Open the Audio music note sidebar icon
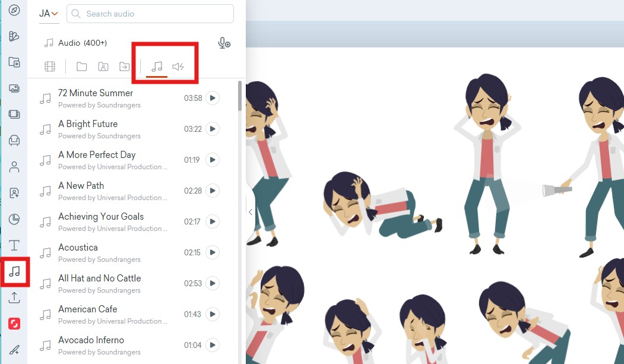Image resolution: width=624 pixels, height=364 pixels. point(15,271)
